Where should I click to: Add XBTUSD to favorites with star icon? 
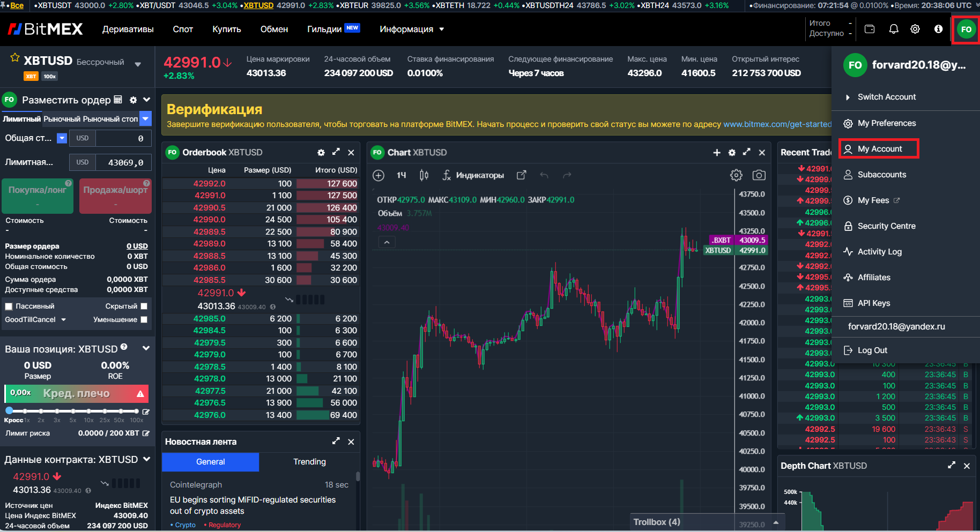coord(15,57)
